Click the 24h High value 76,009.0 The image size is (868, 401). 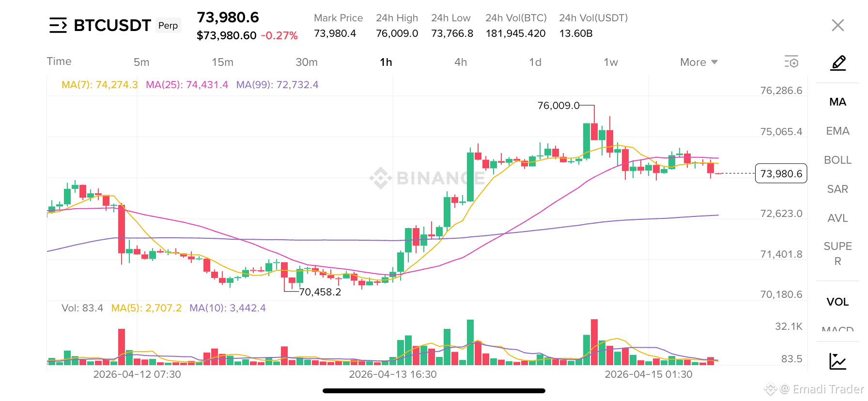pos(397,33)
